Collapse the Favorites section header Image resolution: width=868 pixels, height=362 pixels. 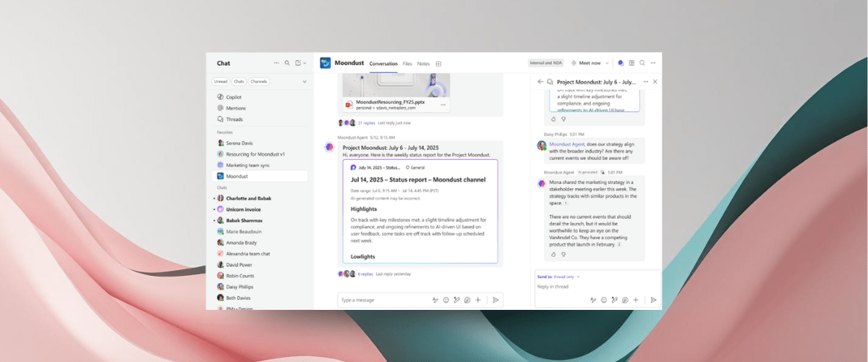(x=225, y=132)
